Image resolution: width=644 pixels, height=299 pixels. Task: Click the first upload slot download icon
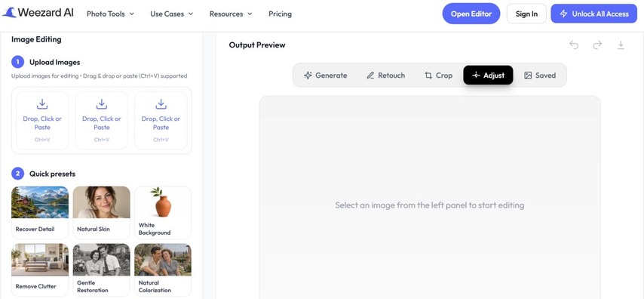click(x=42, y=104)
